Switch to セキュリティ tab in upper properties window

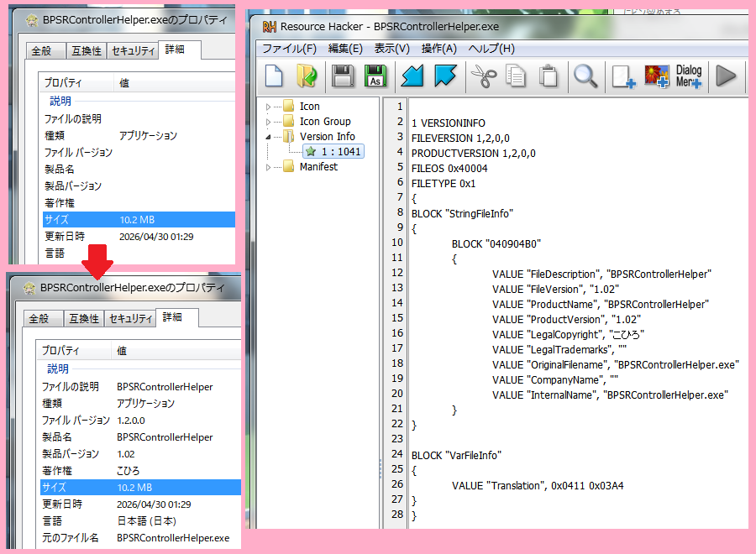click(x=133, y=50)
